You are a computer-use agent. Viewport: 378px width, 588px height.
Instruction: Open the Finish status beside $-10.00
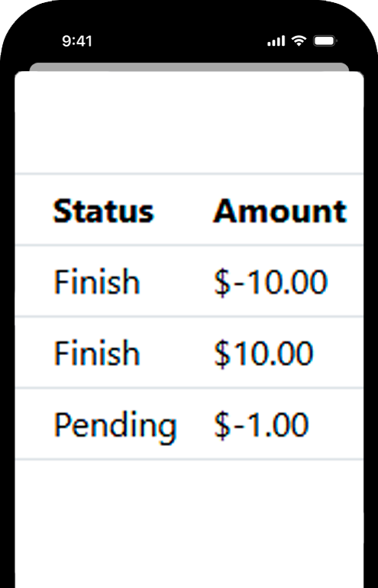(x=97, y=282)
